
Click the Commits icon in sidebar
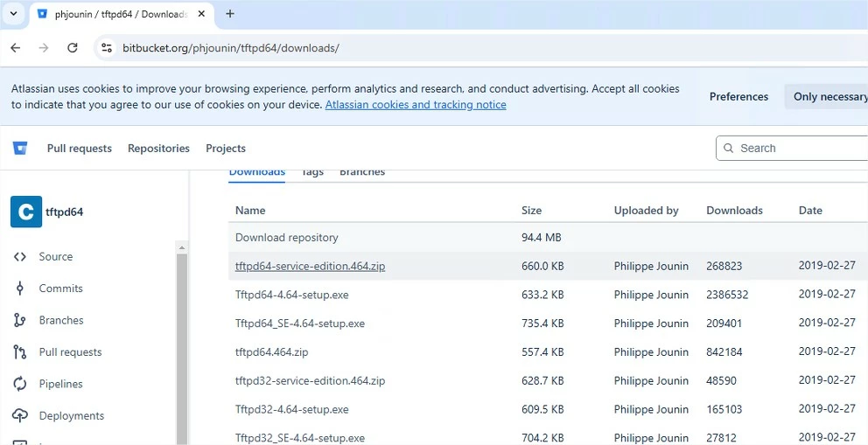tap(20, 289)
